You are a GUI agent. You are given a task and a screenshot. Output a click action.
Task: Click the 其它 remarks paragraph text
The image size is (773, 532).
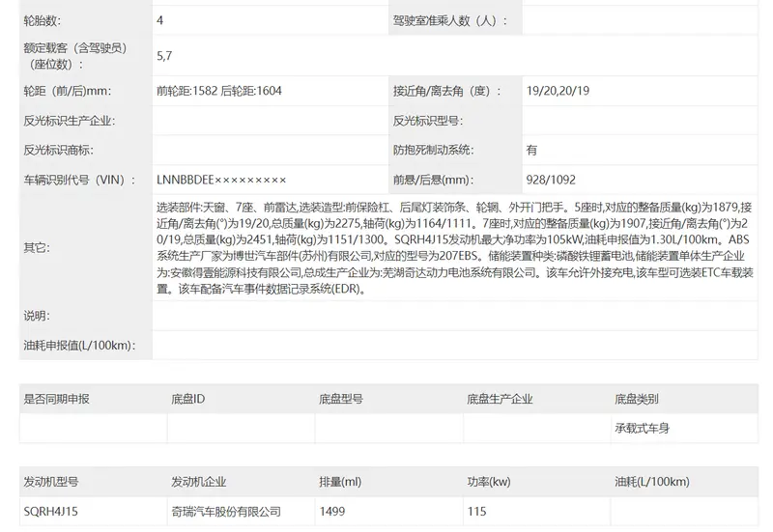(x=454, y=248)
